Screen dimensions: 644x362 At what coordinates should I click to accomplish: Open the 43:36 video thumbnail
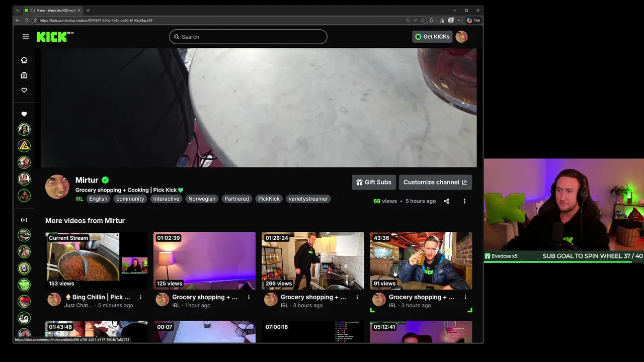coord(421,260)
